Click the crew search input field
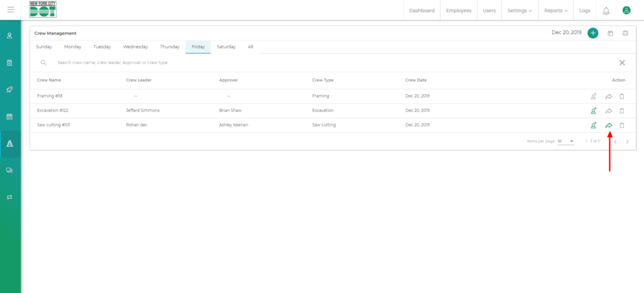This screenshot has width=644, height=293. [252, 63]
